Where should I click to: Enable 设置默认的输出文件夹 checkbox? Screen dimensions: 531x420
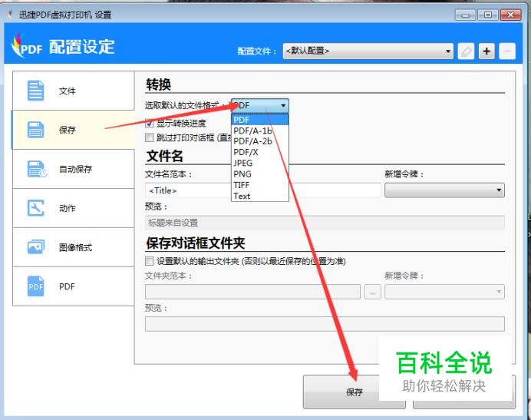(150, 261)
